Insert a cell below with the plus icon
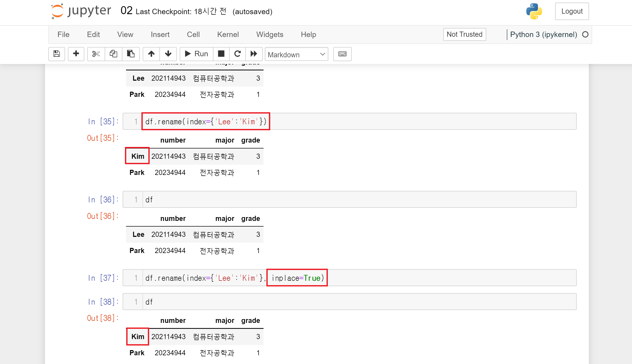632x364 pixels. tap(76, 54)
